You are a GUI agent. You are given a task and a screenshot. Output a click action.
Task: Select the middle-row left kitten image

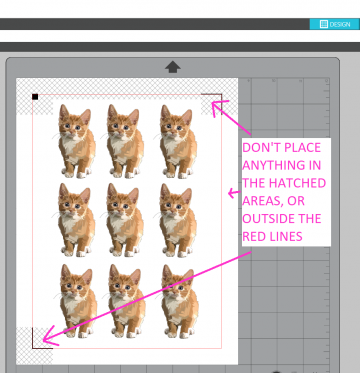[x=74, y=220]
